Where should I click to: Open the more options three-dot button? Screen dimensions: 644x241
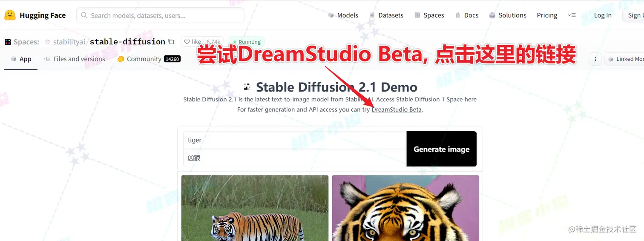(x=595, y=59)
